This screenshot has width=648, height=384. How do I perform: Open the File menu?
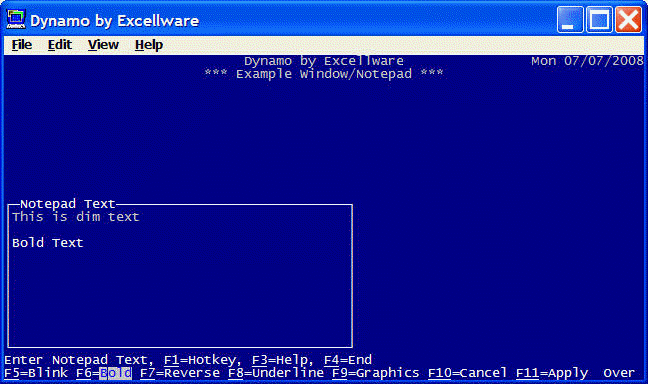point(21,45)
